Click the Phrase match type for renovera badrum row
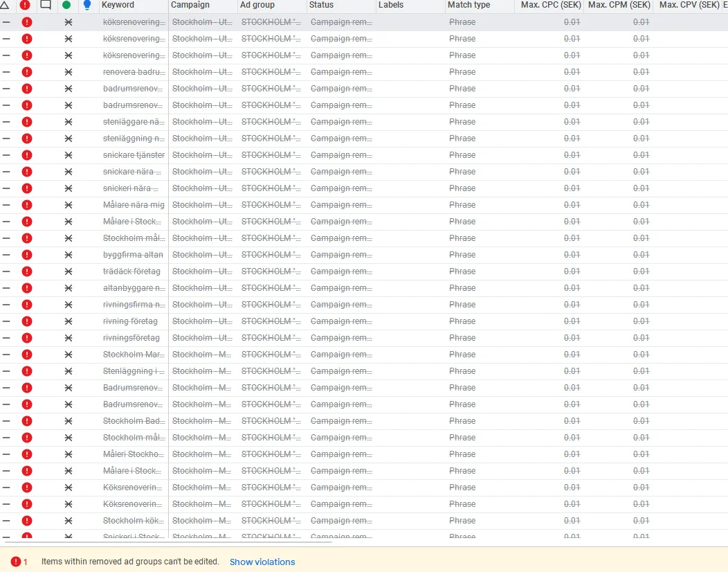Screen dimensions: 728x572 [x=462, y=72]
